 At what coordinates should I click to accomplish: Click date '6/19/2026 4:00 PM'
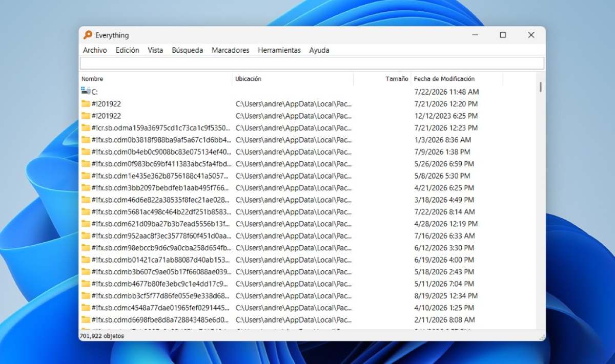tap(444, 260)
